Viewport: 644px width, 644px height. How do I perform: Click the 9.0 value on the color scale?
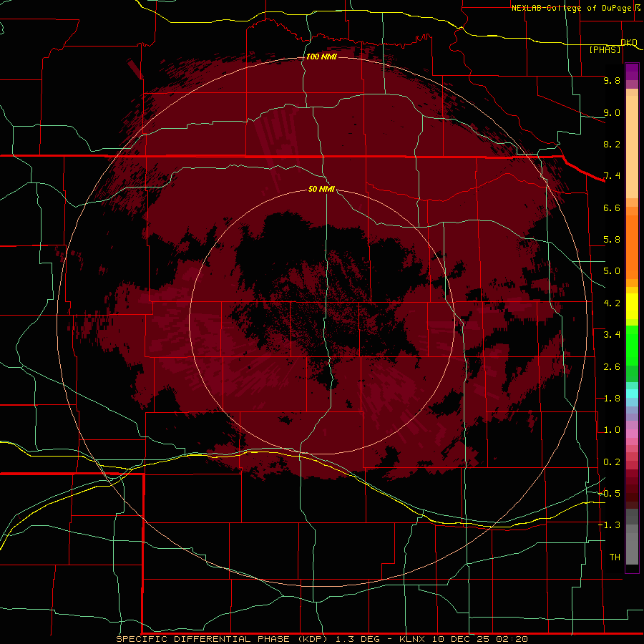(612, 112)
